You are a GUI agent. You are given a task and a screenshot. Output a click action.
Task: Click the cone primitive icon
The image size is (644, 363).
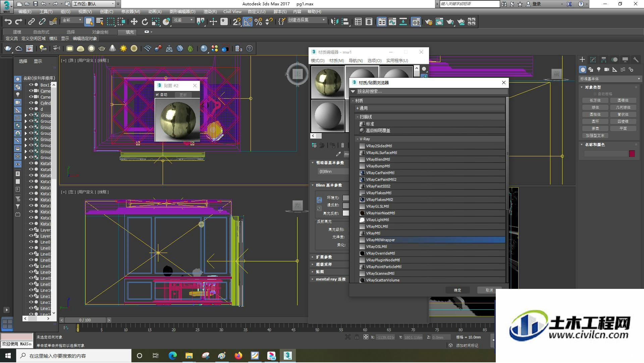(112, 49)
